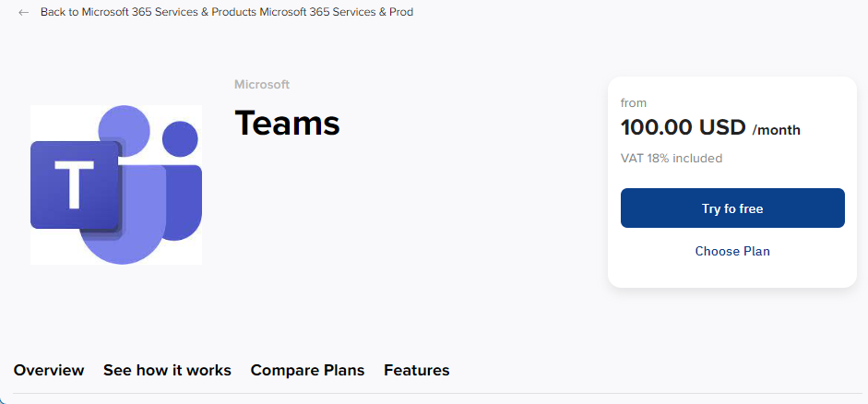The image size is (868, 404).
Task: Click trailing 'Microsoft 365 Services & Prod' breadcrumb text
Action: click(x=337, y=12)
